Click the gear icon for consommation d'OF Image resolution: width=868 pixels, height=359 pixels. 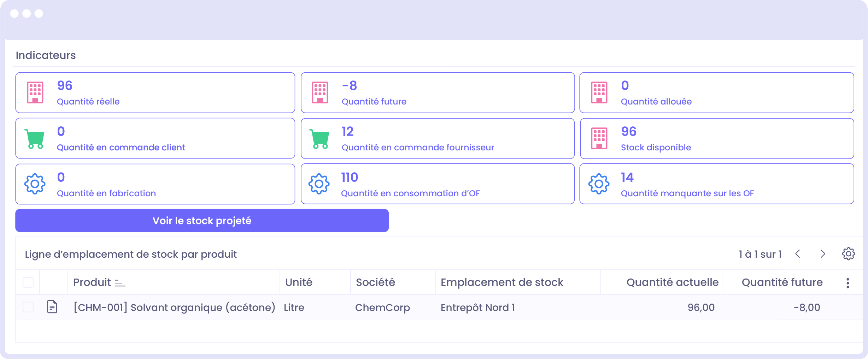coord(319,184)
